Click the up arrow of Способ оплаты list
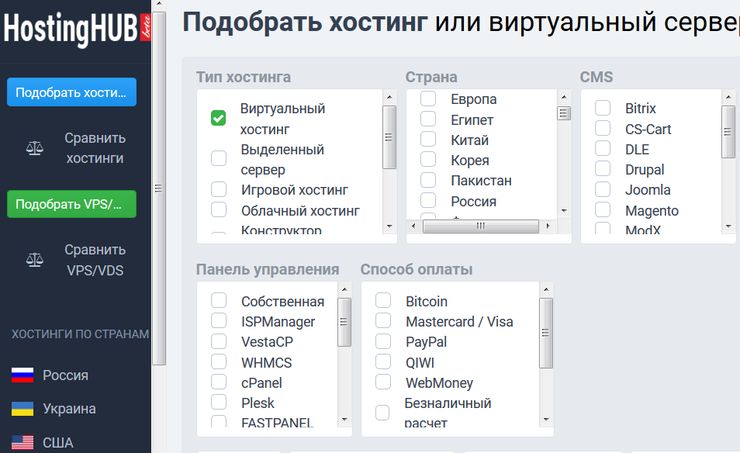This screenshot has height=453, width=740. (x=546, y=289)
